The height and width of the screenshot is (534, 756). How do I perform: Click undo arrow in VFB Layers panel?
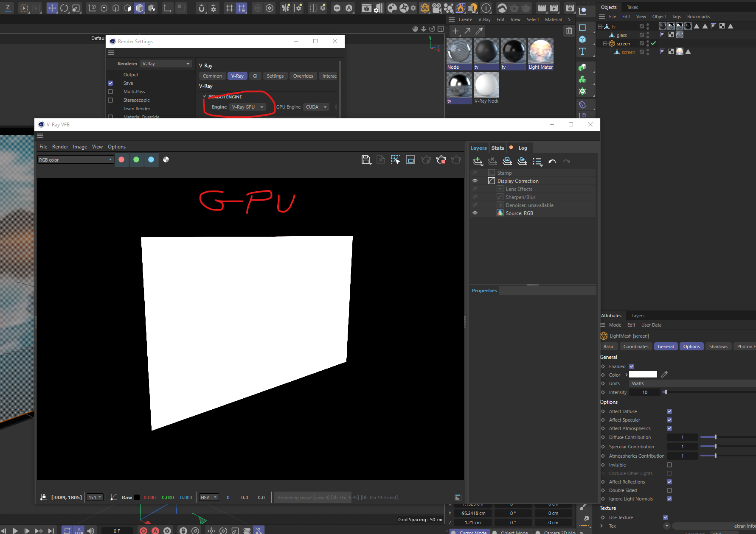pos(552,161)
